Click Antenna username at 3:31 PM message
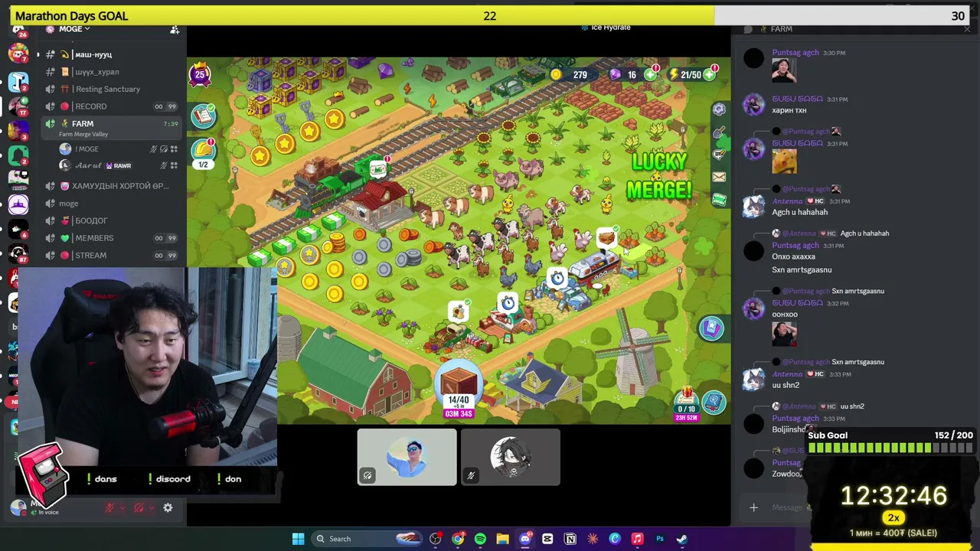The image size is (980, 551). pyautogui.click(x=787, y=201)
